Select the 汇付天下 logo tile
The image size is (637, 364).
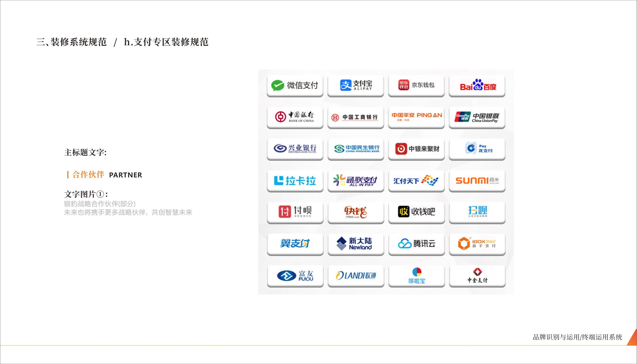click(x=416, y=181)
